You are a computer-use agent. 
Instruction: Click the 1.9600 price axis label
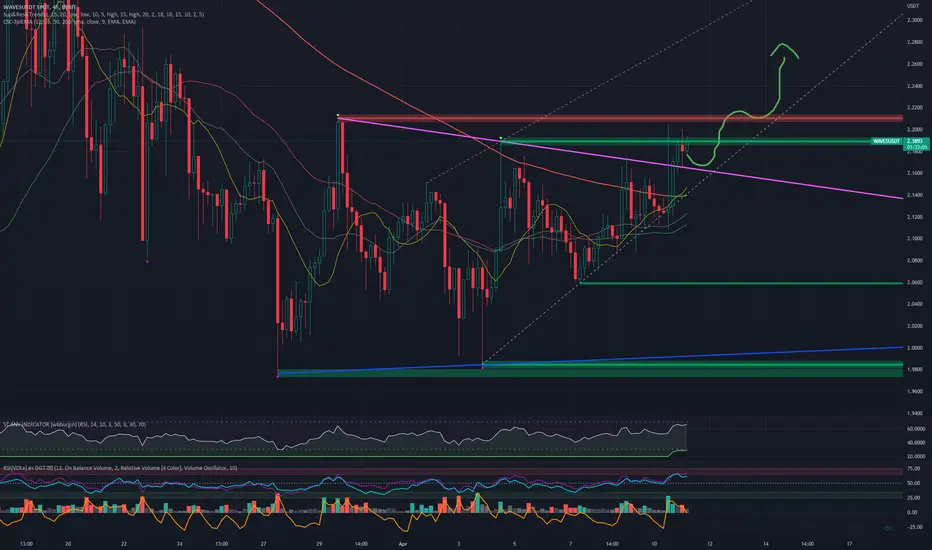click(x=915, y=391)
